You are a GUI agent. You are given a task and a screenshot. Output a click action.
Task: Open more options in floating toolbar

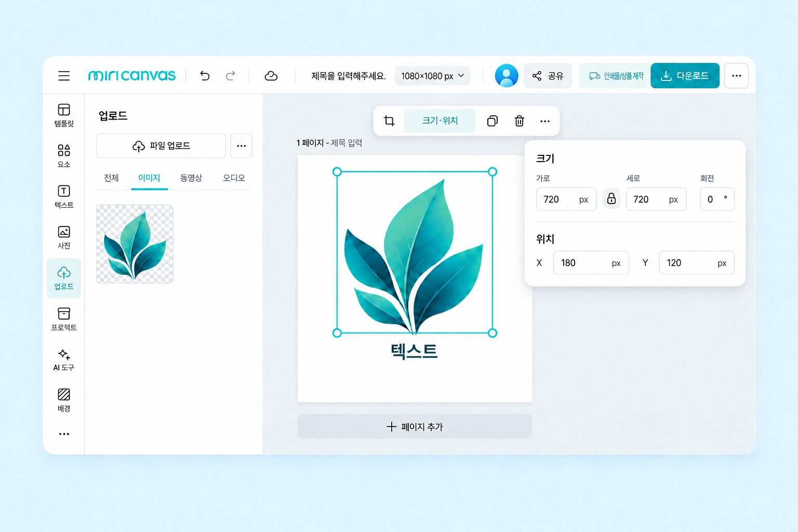pyautogui.click(x=545, y=121)
